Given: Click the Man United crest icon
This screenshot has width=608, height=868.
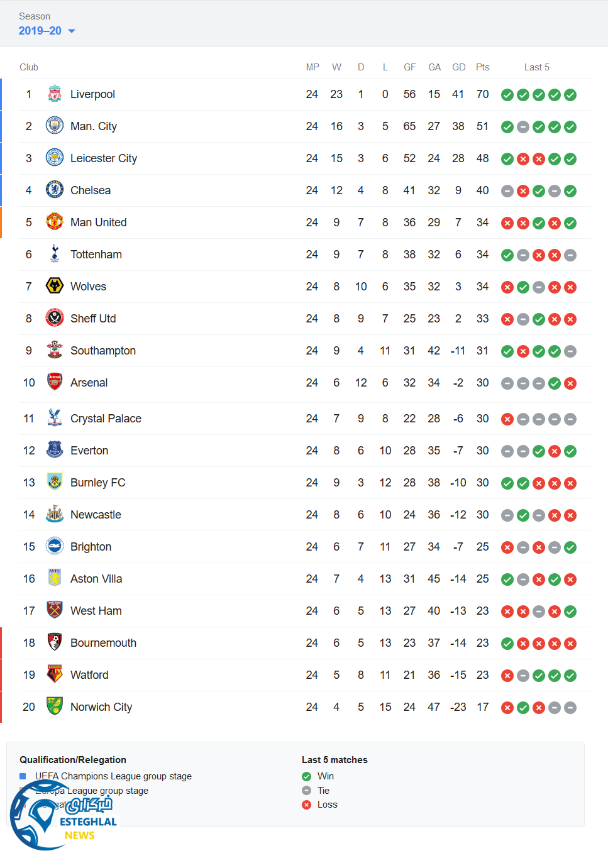Looking at the screenshot, I should click(55, 222).
